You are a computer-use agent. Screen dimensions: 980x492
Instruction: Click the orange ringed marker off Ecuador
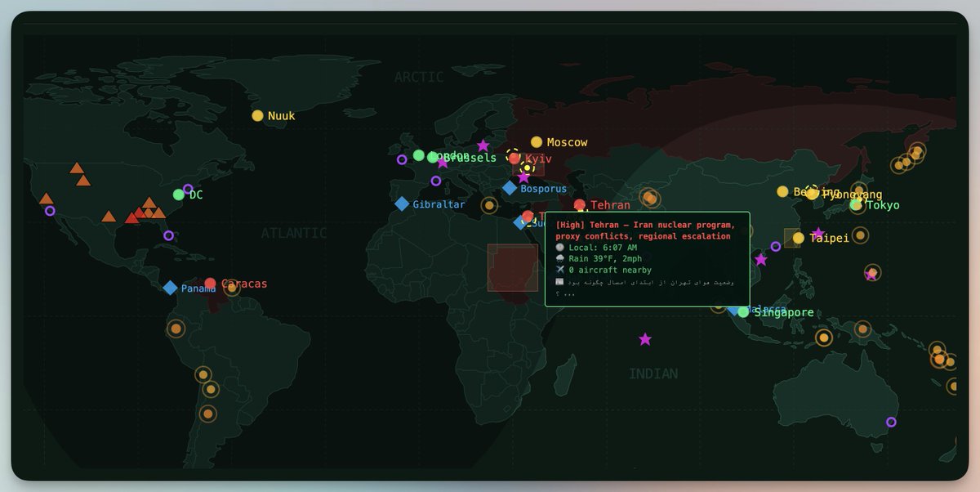pyautogui.click(x=176, y=329)
